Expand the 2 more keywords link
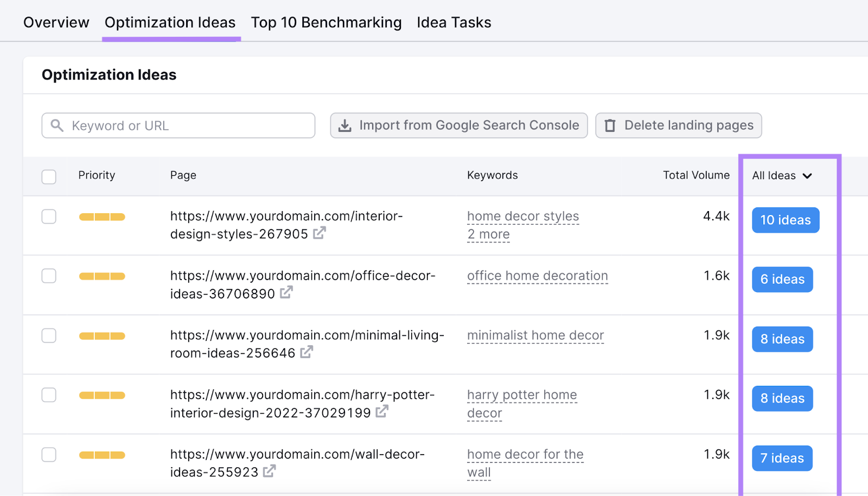The height and width of the screenshot is (496, 868). (x=488, y=234)
